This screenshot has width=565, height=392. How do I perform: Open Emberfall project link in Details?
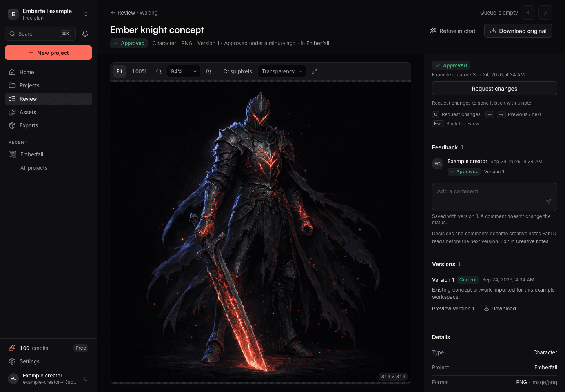pos(545,367)
